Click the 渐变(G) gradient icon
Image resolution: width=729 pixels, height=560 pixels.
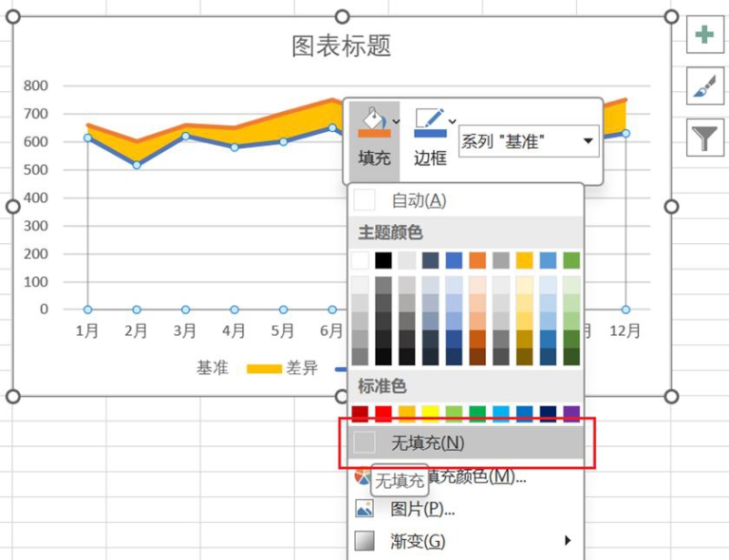pos(364,541)
